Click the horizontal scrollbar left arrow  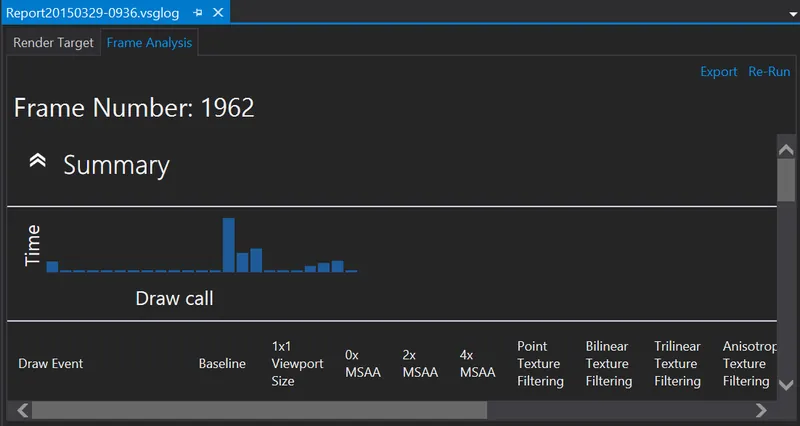coord(23,410)
